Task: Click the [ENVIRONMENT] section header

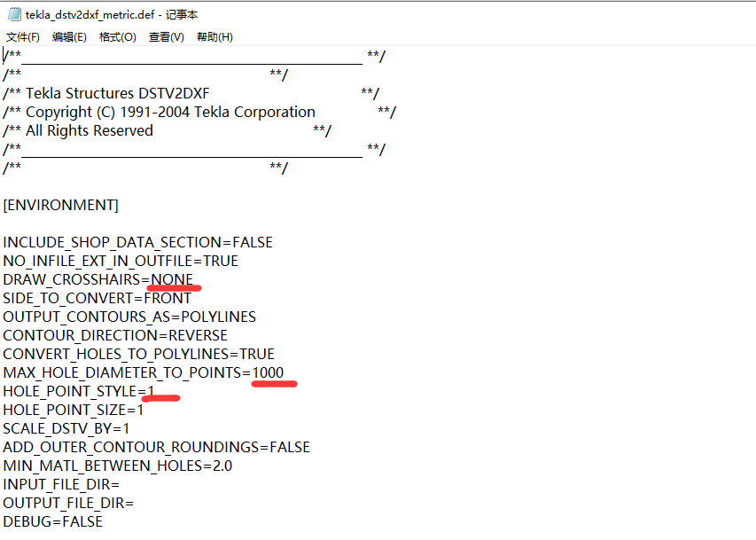Action: (61, 205)
